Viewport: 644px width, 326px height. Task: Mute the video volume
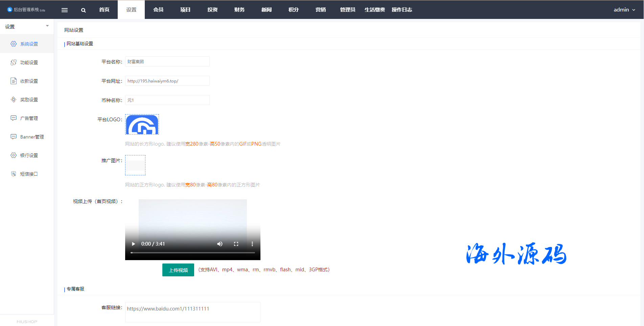pos(220,244)
